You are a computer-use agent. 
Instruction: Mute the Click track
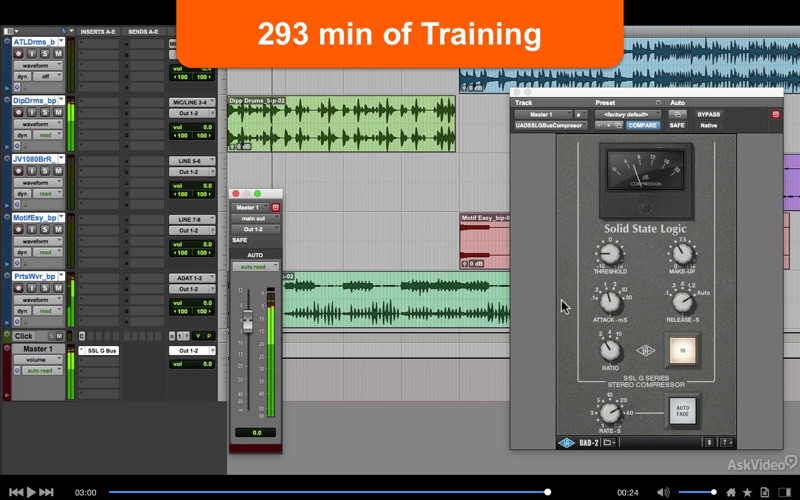[60, 336]
